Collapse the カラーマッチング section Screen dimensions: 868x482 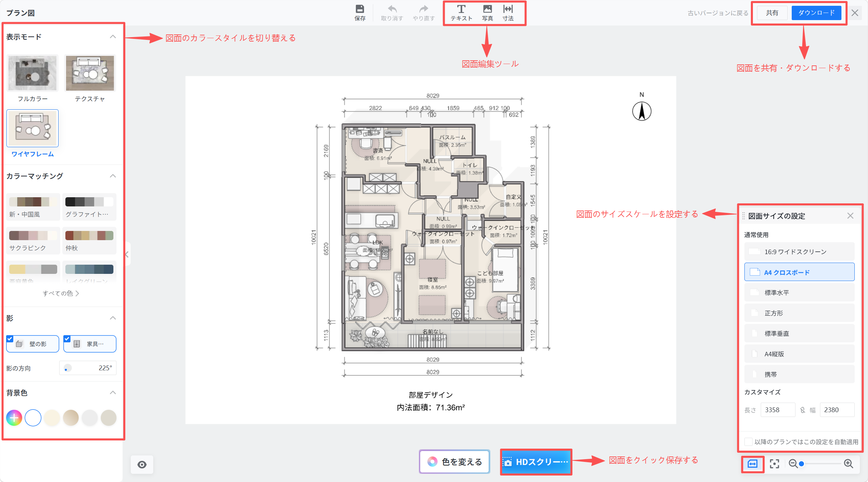pos(113,176)
